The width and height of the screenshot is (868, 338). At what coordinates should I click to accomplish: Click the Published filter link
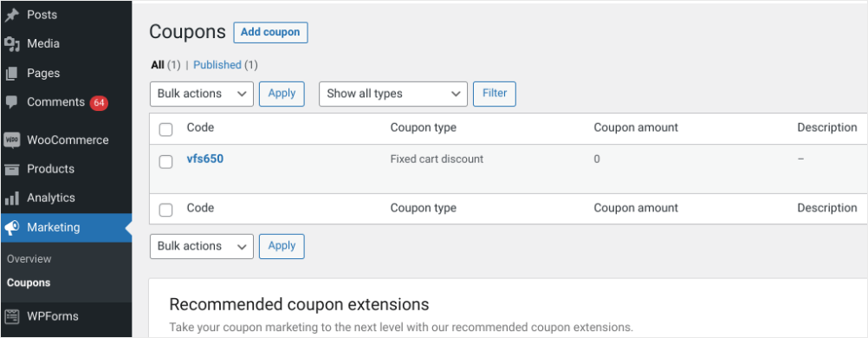click(x=217, y=65)
